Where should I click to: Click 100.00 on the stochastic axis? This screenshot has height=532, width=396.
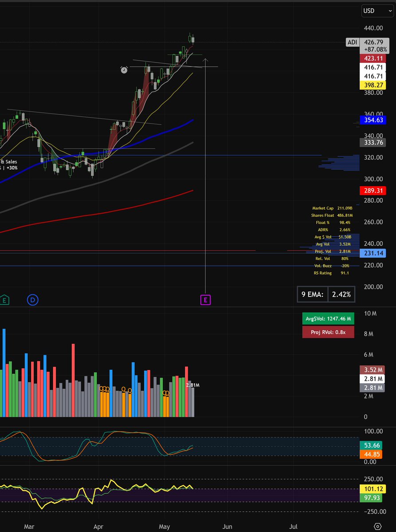[x=373, y=431]
